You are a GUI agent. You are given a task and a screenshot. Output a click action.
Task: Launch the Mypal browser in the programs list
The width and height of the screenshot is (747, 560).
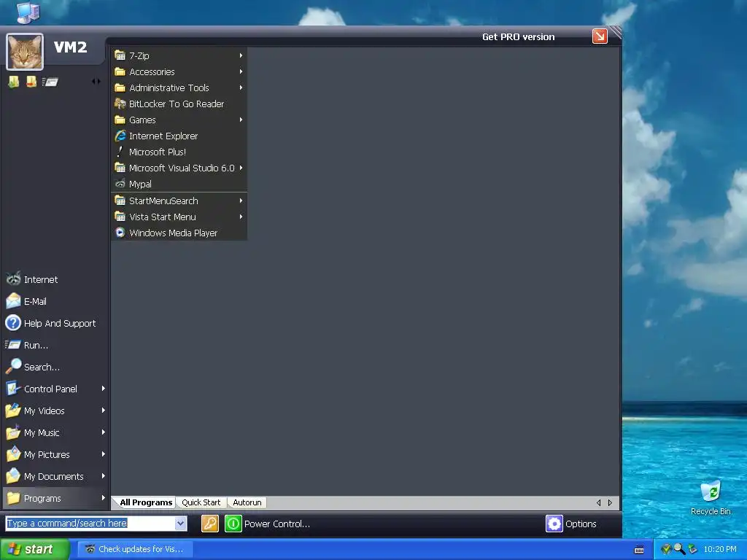tap(179, 184)
